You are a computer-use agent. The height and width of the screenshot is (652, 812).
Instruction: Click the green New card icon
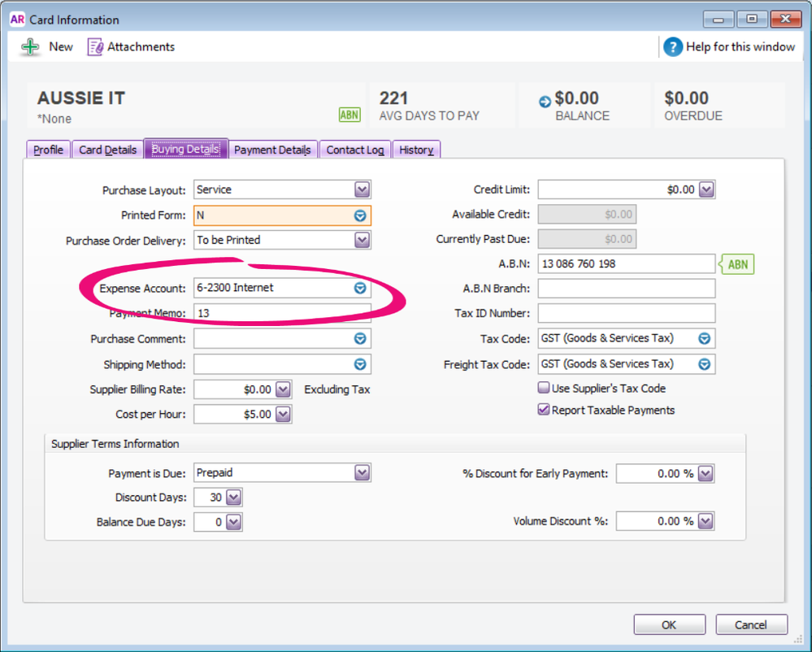pyautogui.click(x=30, y=47)
